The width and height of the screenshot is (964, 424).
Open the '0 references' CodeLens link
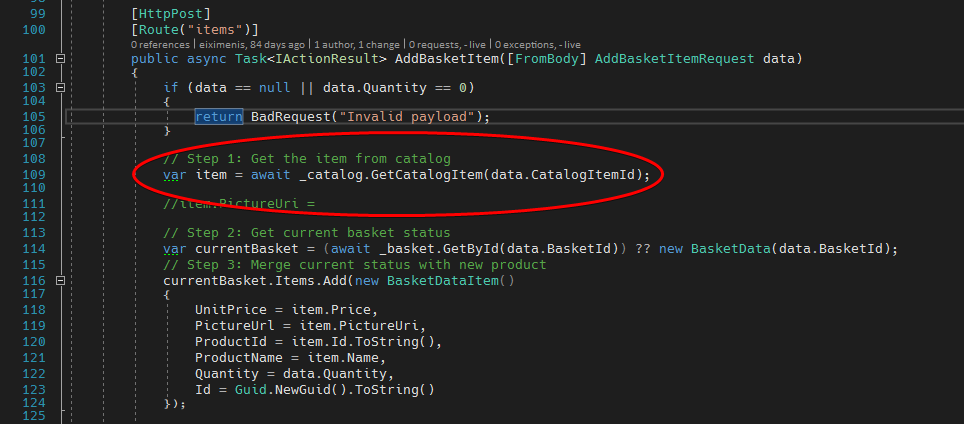[160, 44]
